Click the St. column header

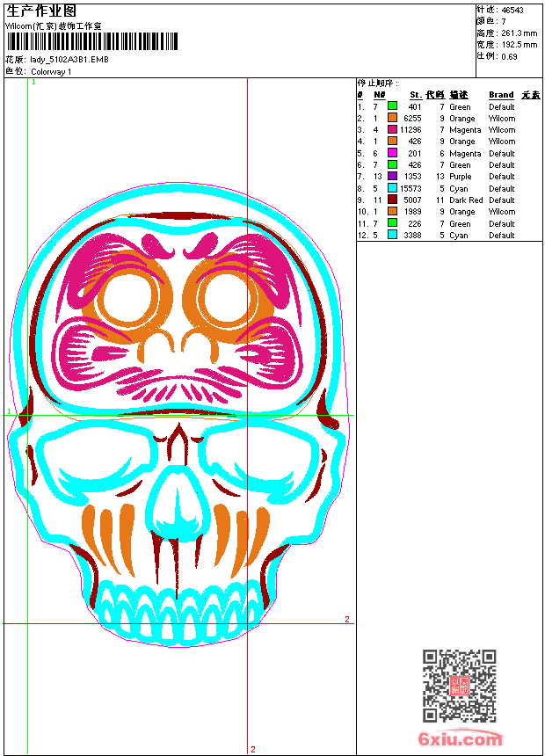click(415, 95)
